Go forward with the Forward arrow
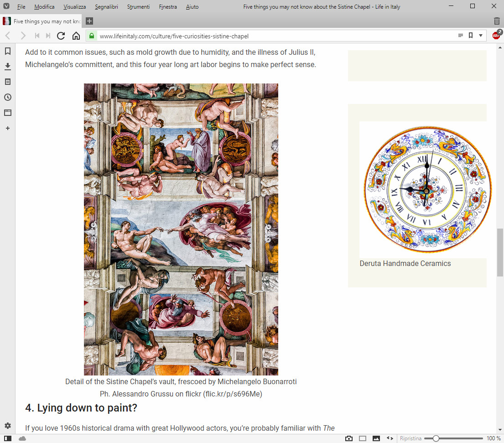 [x=23, y=36]
